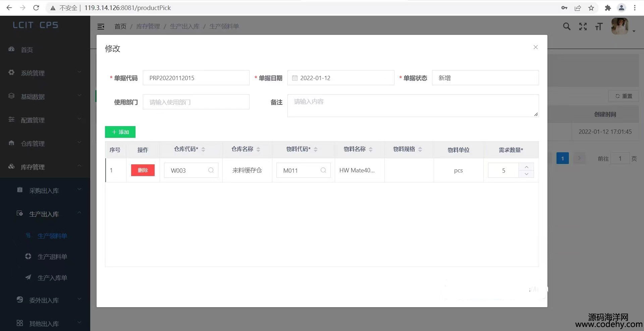Sort by 物料名称 column arrows
Image resolution: width=644 pixels, height=331 pixels.
coord(371,149)
